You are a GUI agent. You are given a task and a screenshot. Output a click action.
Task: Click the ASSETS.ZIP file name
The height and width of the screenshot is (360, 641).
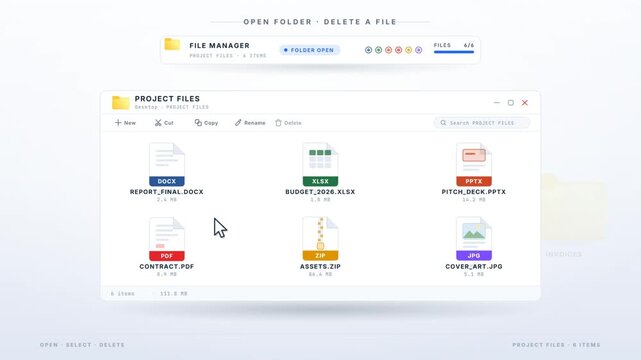320,266
